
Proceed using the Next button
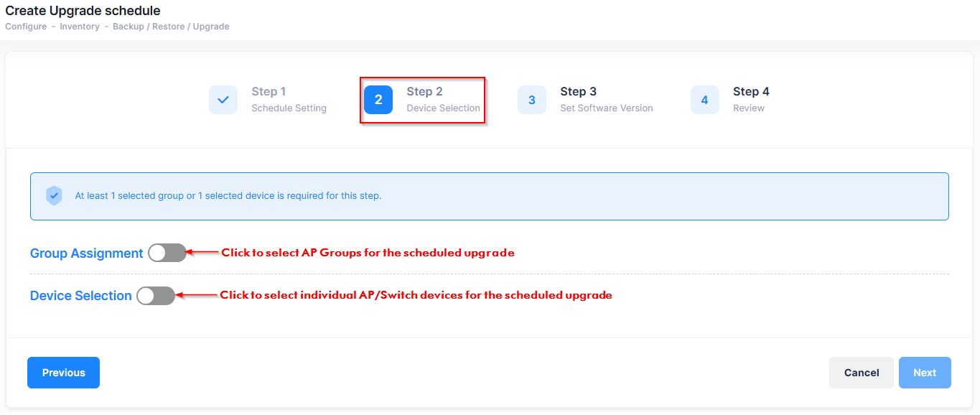point(925,373)
